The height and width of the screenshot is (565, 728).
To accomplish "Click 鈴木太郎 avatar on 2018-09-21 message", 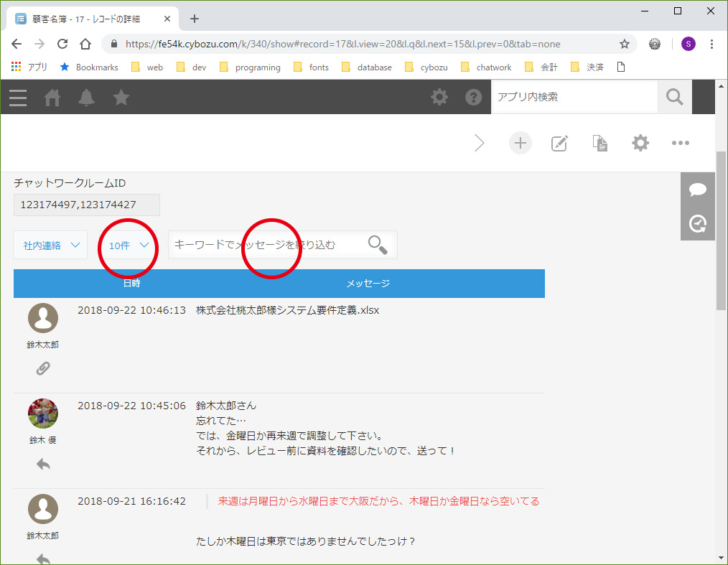I will point(42,509).
